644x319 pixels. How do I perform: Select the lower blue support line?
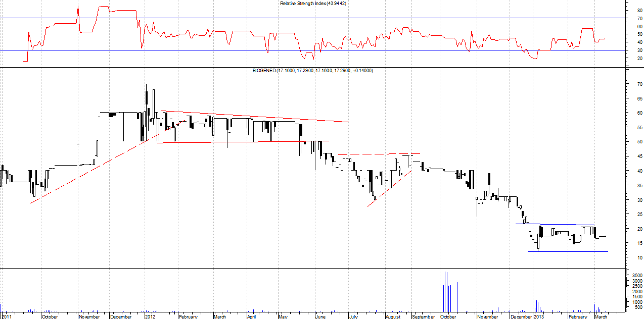point(567,251)
